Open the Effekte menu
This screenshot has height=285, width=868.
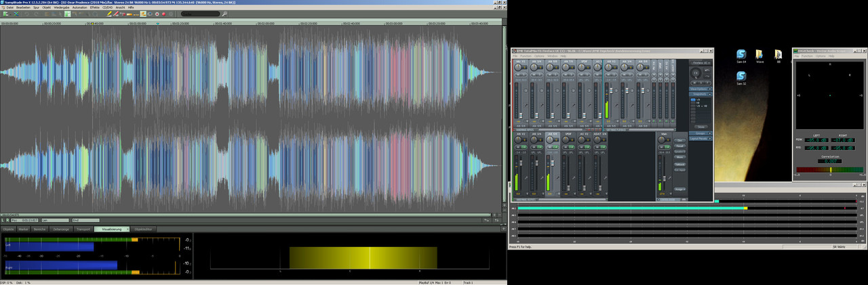point(95,7)
